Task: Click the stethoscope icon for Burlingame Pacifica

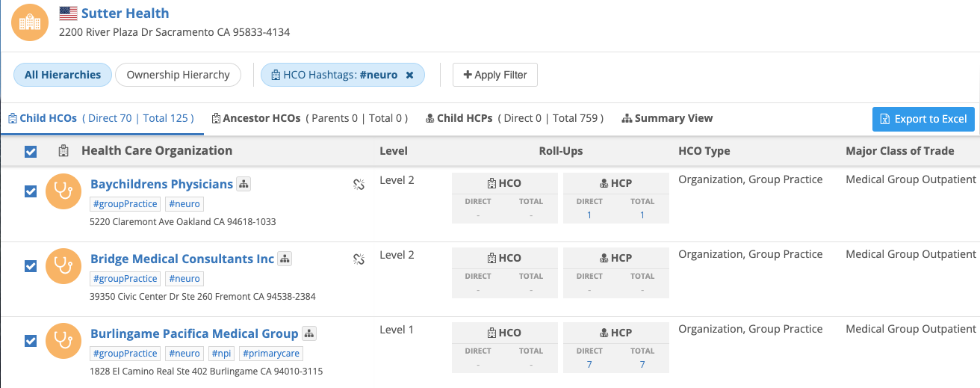Action: pyautogui.click(x=63, y=341)
